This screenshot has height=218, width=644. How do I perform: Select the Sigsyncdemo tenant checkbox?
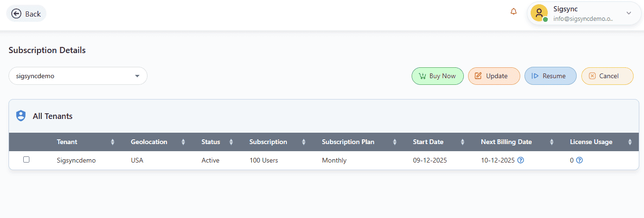(x=27, y=160)
